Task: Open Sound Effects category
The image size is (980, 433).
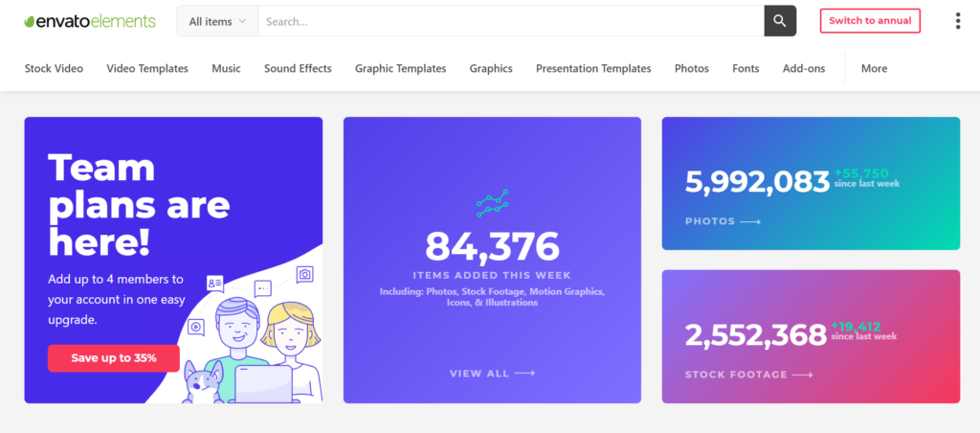Action: 298,69
